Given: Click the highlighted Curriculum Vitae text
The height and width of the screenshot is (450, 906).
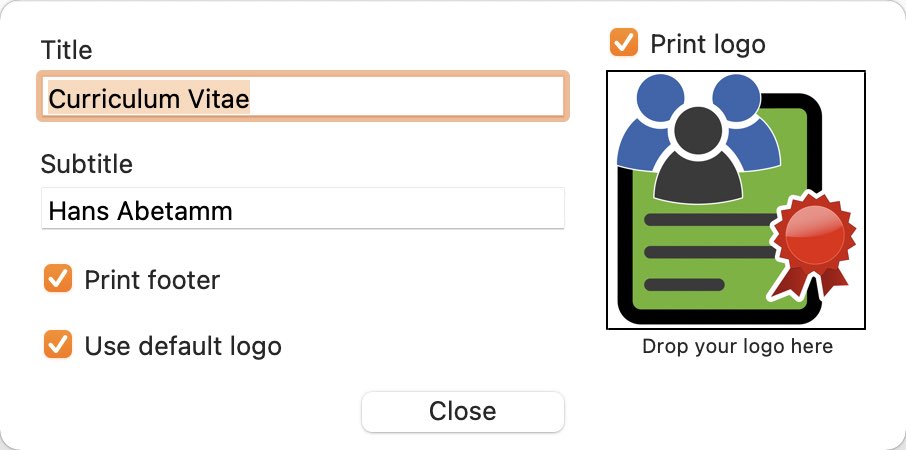Looking at the screenshot, I should 149,98.
